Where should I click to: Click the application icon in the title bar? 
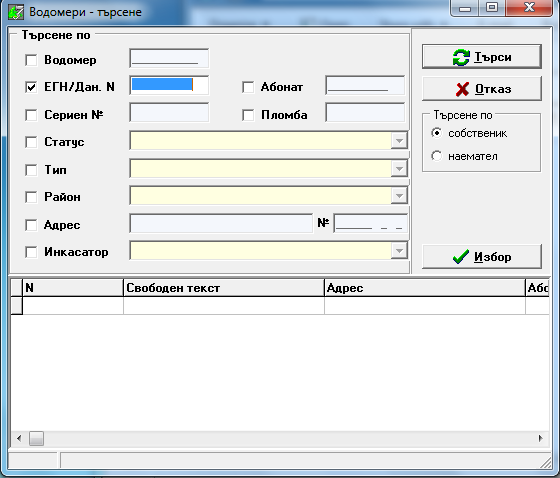(16, 12)
